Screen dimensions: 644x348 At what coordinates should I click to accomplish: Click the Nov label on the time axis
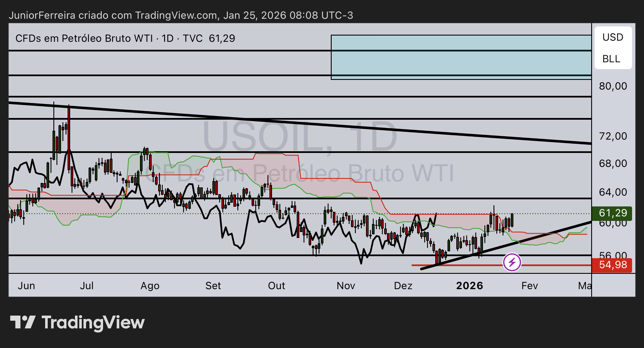click(346, 285)
